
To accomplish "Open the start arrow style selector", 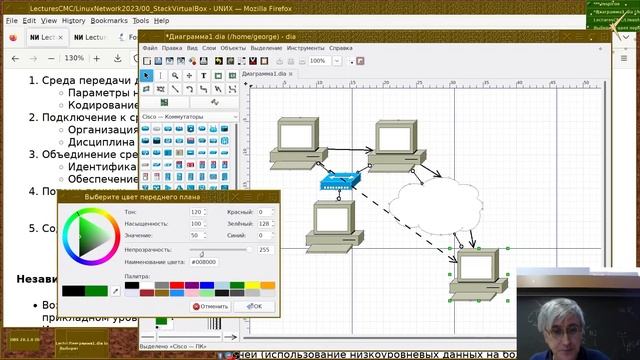I will pos(148,337).
